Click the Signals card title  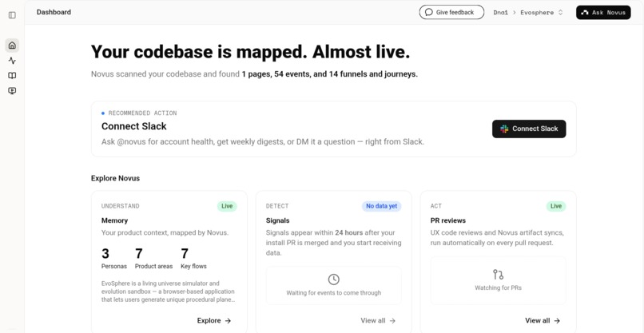pyautogui.click(x=277, y=220)
